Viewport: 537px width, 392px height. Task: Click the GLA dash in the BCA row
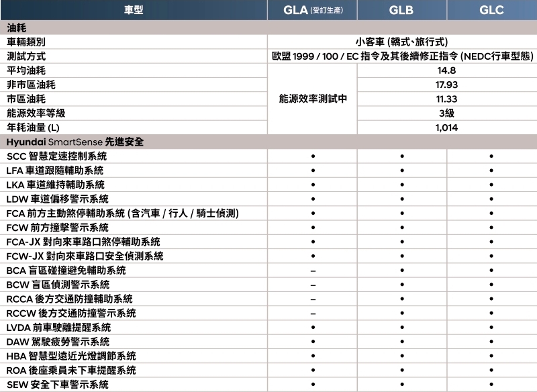[x=313, y=271]
